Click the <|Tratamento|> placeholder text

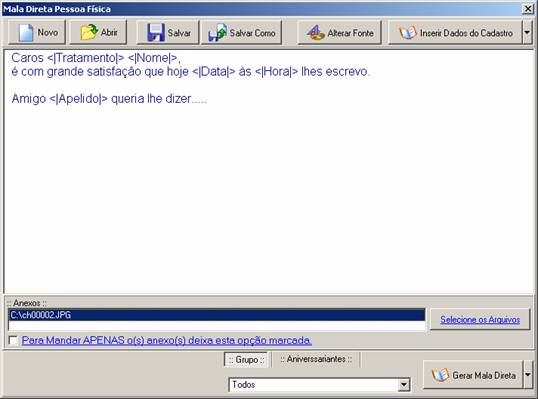click(85, 58)
